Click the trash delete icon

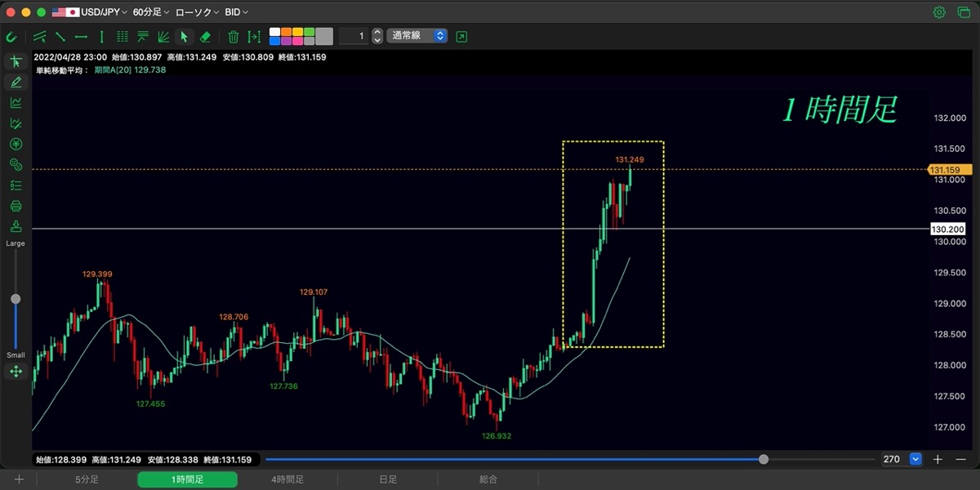point(234,37)
